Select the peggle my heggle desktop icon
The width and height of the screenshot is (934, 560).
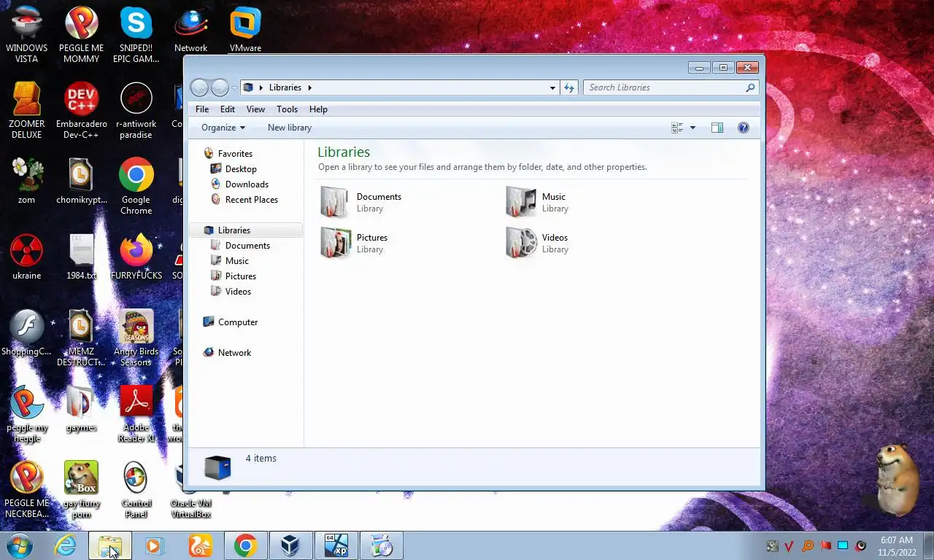click(x=27, y=413)
